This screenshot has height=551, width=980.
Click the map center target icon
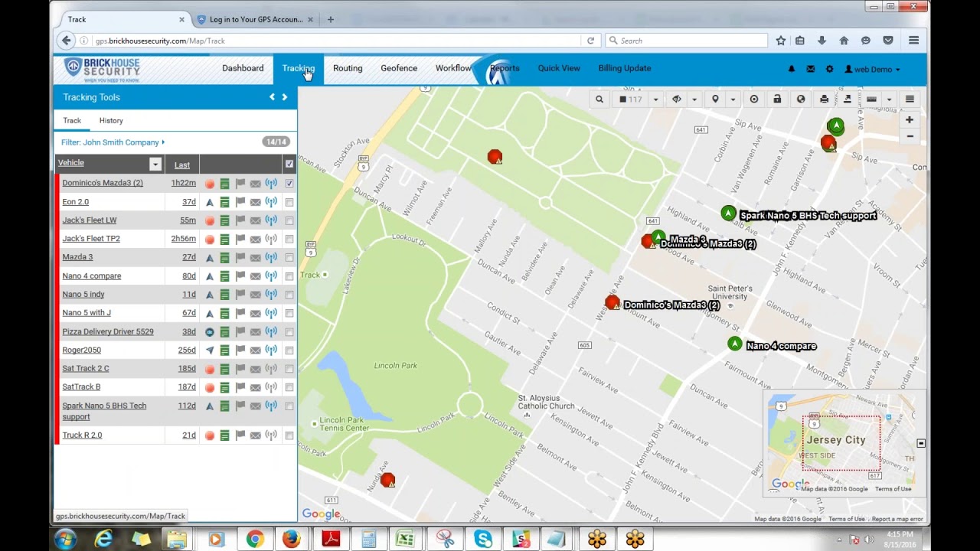pyautogui.click(x=754, y=99)
